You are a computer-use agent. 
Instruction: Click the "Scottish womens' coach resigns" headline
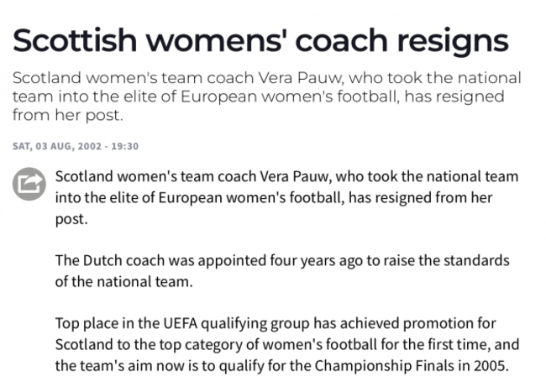click(x=260, y=40)
